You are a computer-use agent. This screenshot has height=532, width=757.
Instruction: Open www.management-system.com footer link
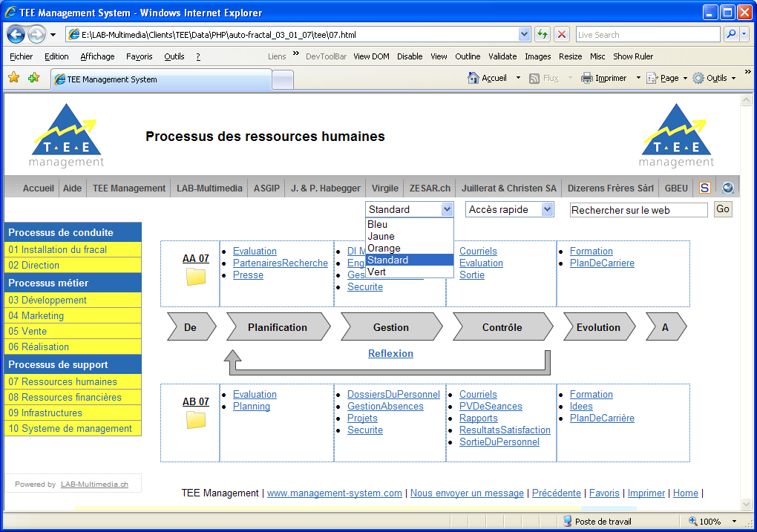click(334, 493)
